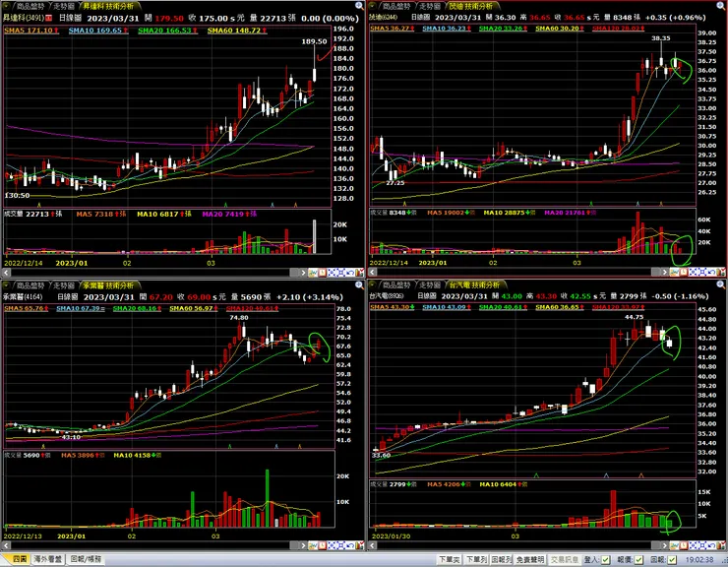
Task: Click the zoom-in arrows icon under the 昇達科 chart
Action: (x=332, y=273)
